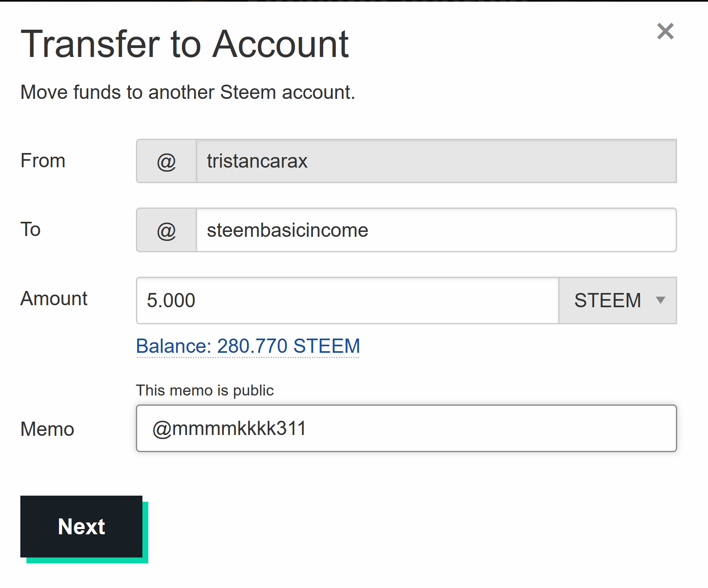Fill the full balance using the blue balance link

[248, 346]
